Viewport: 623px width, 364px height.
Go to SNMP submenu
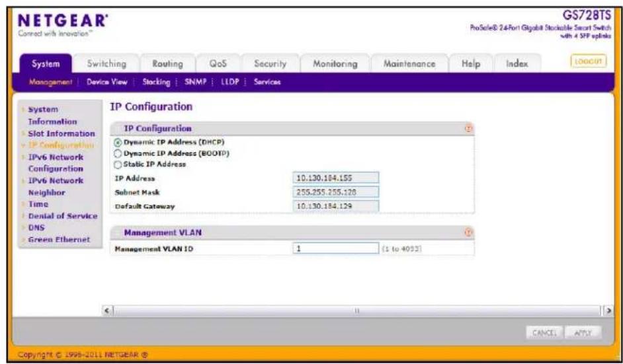click(x=196, y=82)
